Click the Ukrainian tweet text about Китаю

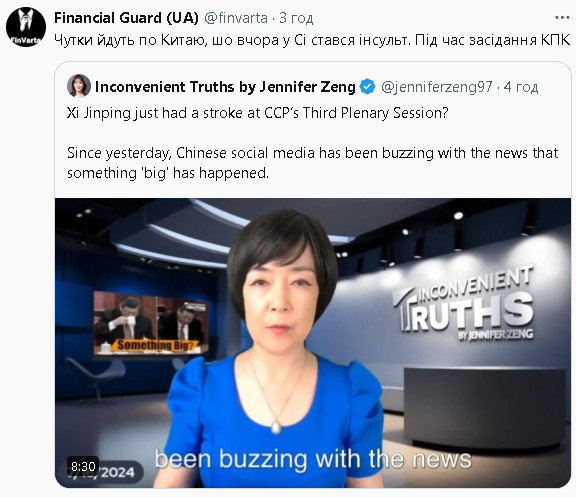coord(312,40)
